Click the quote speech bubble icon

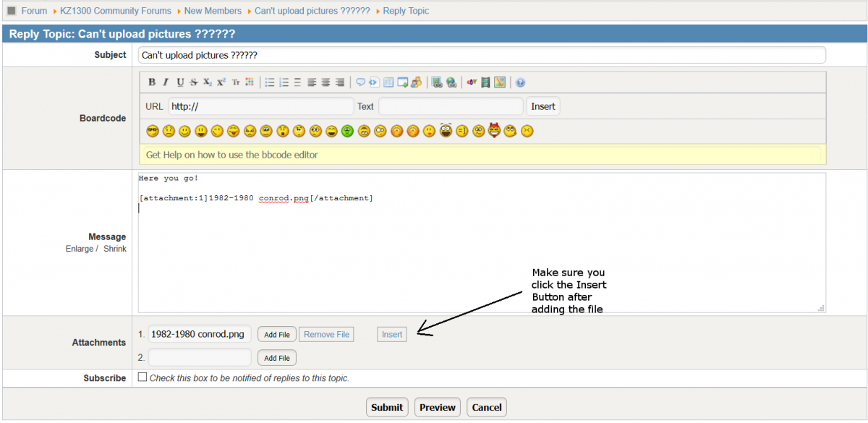(360, 82)
